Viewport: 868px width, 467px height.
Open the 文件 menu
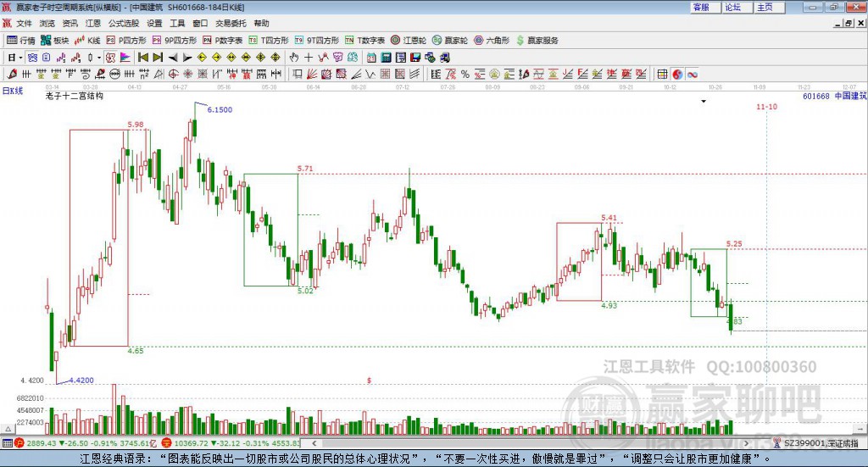(24, 23)
